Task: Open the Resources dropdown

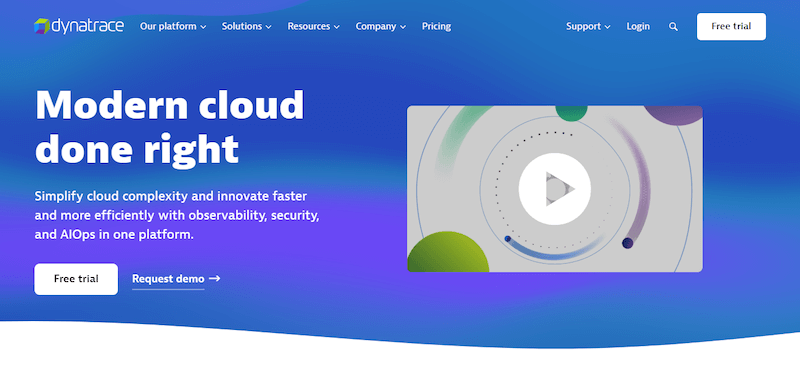Action: 313,27
